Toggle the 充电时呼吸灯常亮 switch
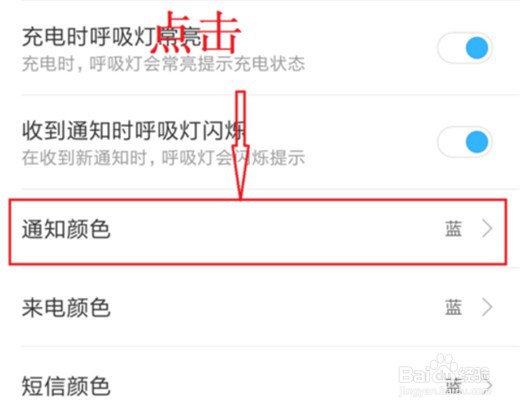This screenshot has height=409, width=520. pos(465,48)
